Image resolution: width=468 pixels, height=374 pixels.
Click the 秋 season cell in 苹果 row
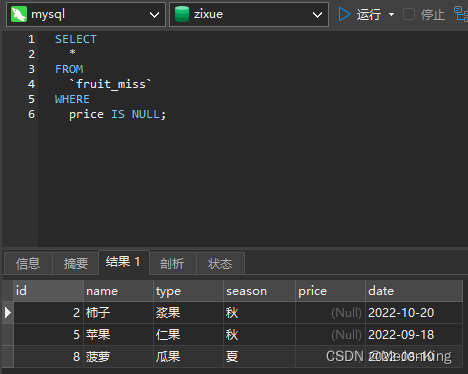click(x=259, y=335)
